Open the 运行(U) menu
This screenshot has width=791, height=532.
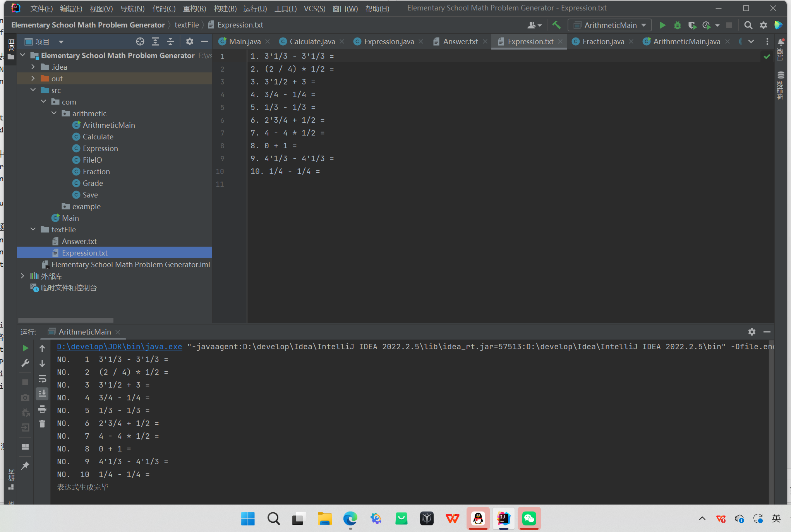255,9
